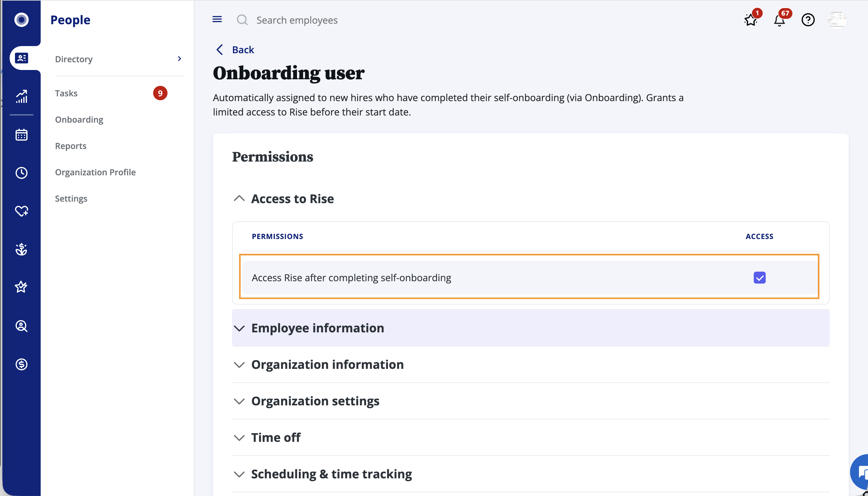Uncheck Access Rise after self-onboarding checkbox
Screen dimensions: 868x496
pos(759,278)
